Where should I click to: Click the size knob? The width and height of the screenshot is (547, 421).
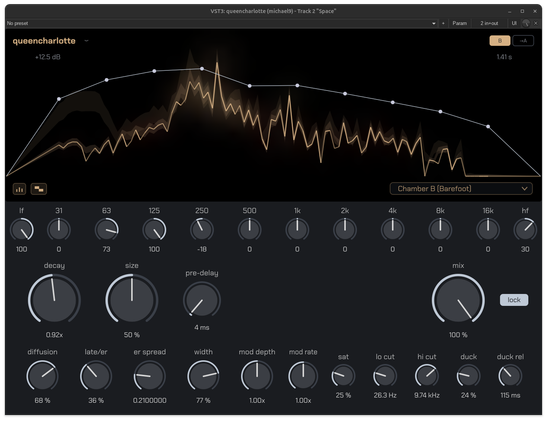[x=132, y=300]
